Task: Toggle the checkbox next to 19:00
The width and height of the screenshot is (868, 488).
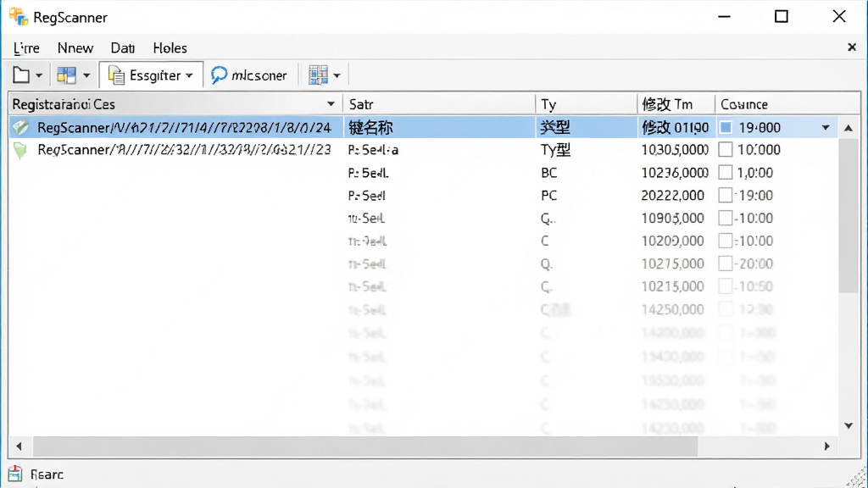Action: coord(726,196)
